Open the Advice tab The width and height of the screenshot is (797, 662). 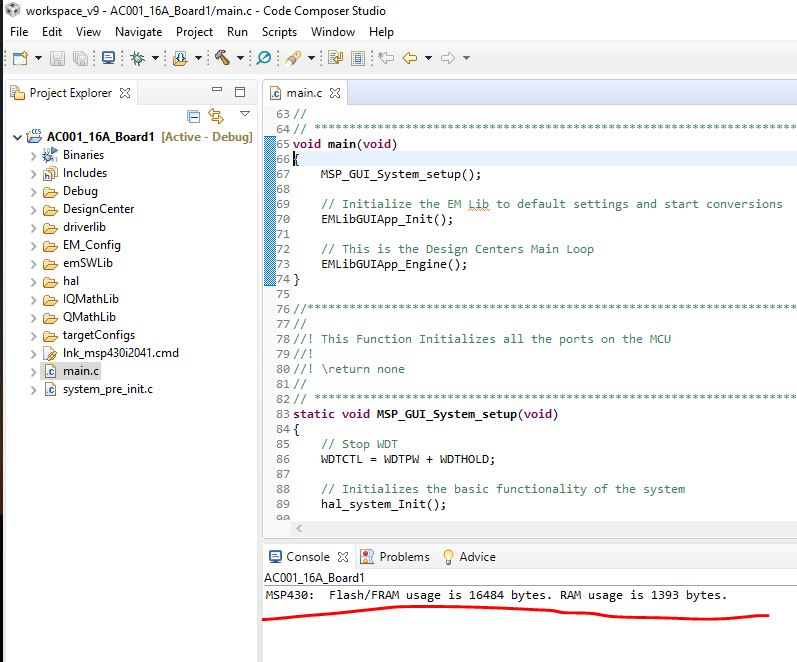[x=476, y=557]
